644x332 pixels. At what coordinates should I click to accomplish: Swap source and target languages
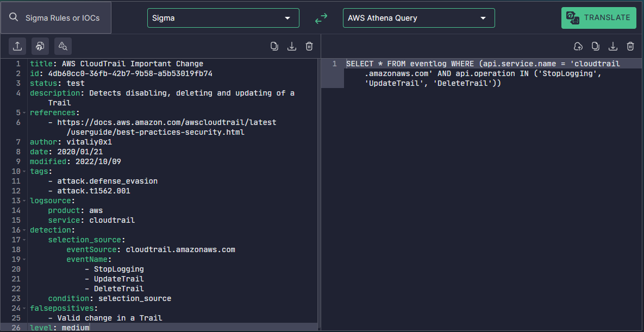coord(321,18)
